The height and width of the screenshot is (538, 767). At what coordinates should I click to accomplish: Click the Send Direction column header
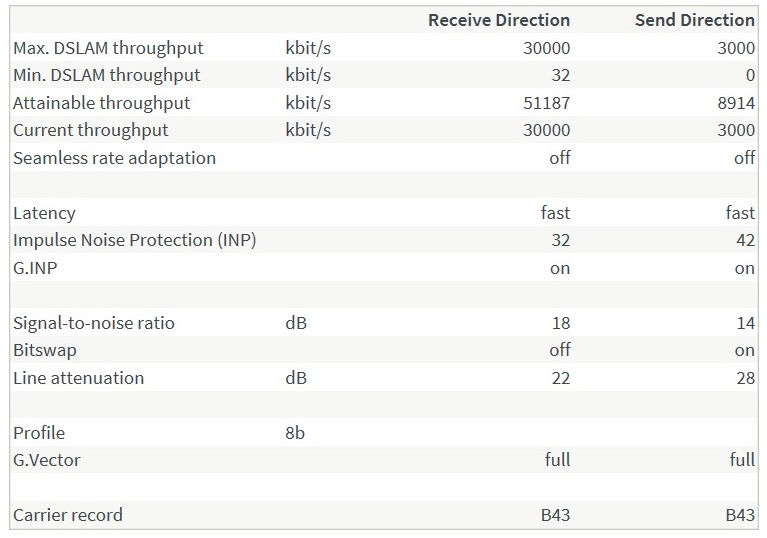tap(694, 20)
